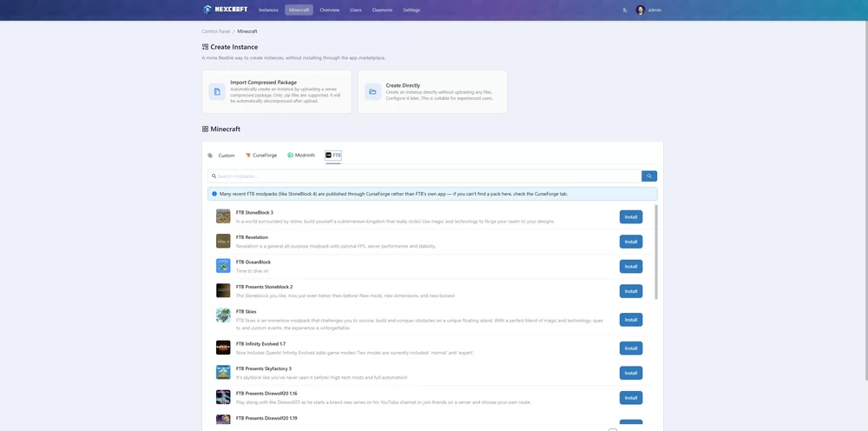Install FTB Revelation

tap(631, 242)
